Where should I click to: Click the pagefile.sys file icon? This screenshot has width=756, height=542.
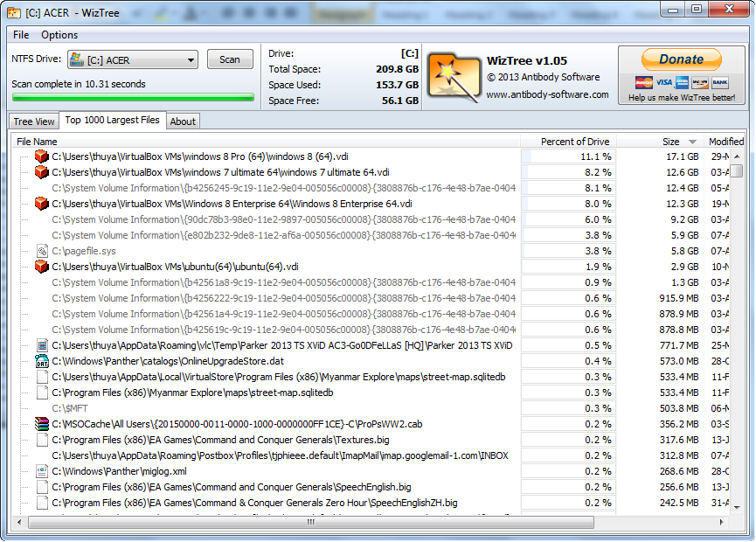(42, 251)
